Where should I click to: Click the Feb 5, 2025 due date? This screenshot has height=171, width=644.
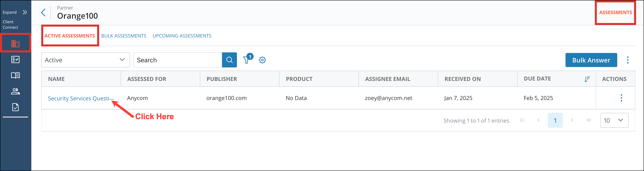click(x=538, y=98)
